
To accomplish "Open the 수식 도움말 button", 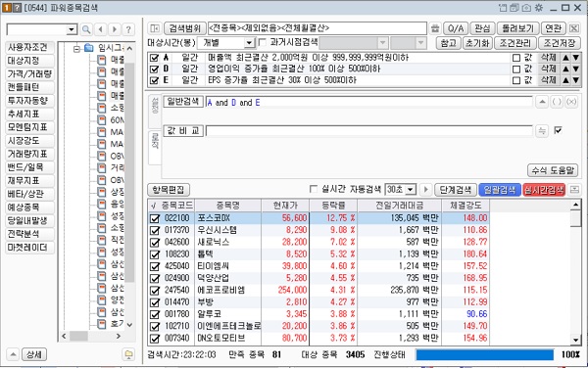I will pos(553,170).
